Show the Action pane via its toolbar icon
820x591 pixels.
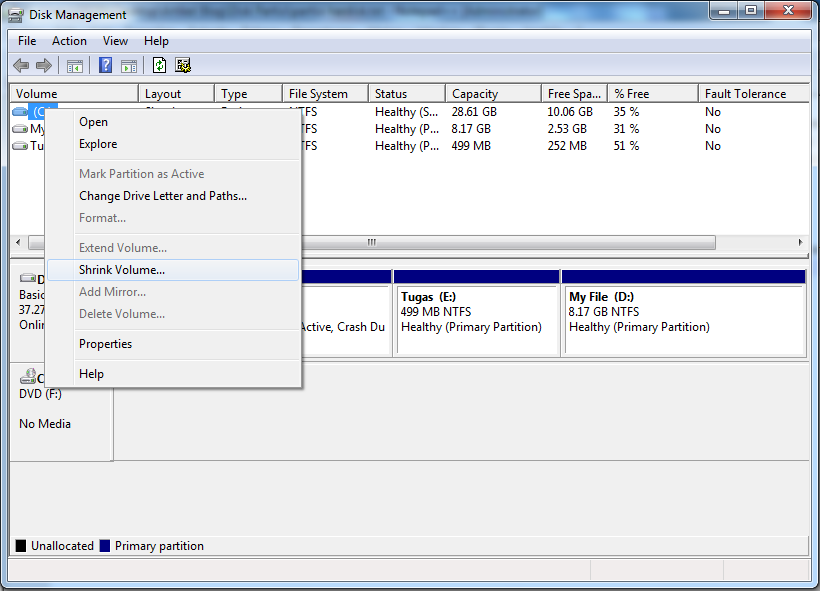131,64
